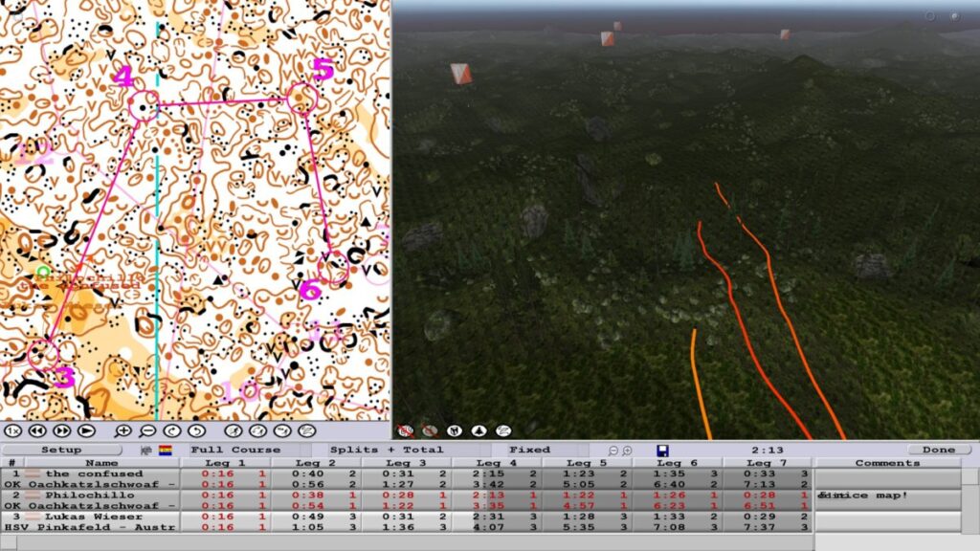
Task: Click the 3:42 total time cell
Action: point(488,484)
